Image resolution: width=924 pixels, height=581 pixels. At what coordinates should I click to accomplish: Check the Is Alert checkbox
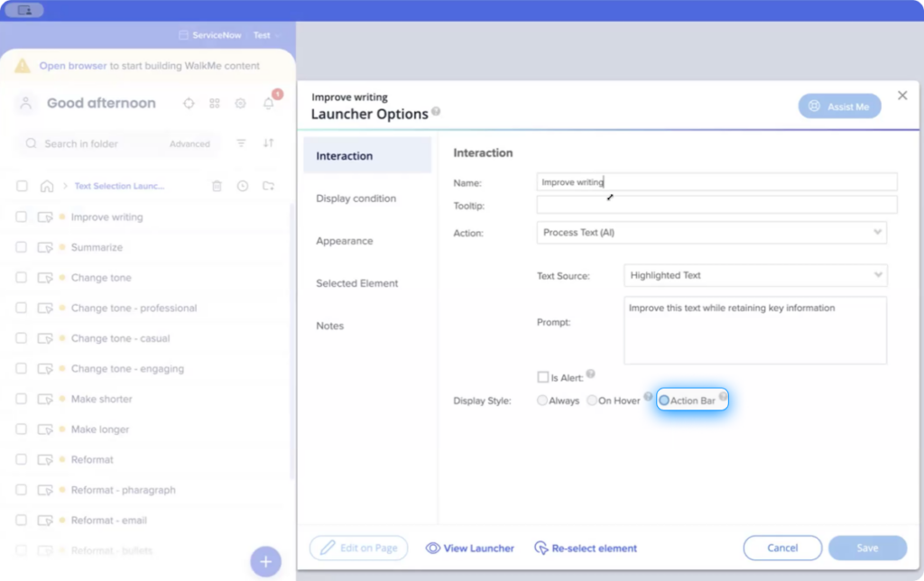click(x=542, y=376)
